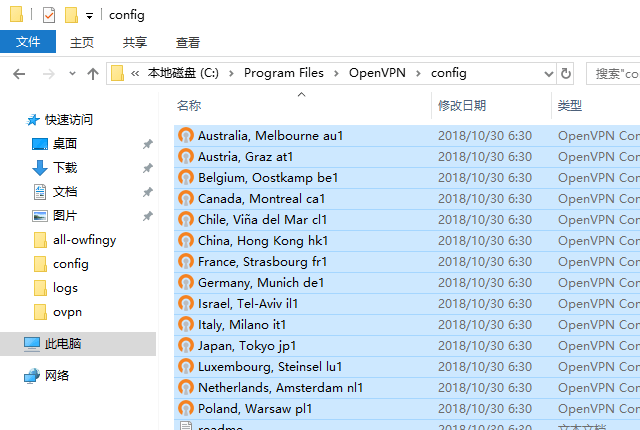This screenshot has width=640, height=430.
Task: Open the 图片 pictures icon in sidebar
Action: click(40, 216)
